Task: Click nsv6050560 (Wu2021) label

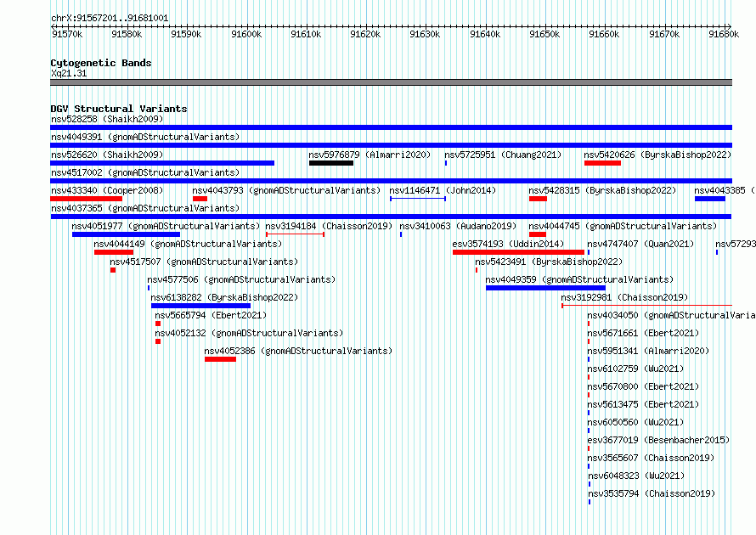Action: point(635,422)
